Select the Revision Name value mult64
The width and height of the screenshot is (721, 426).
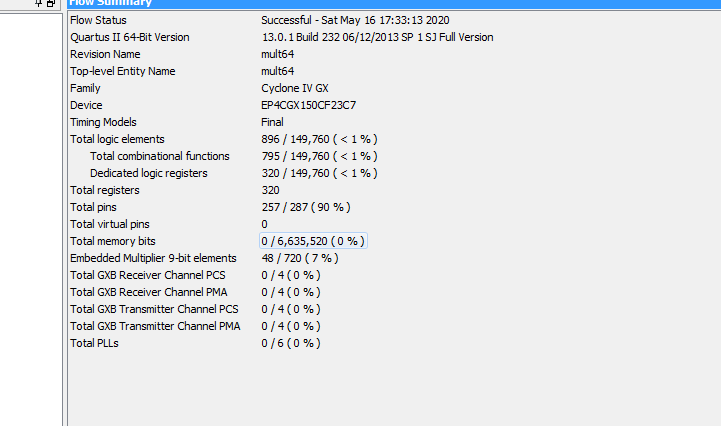[x=278, y=54]
